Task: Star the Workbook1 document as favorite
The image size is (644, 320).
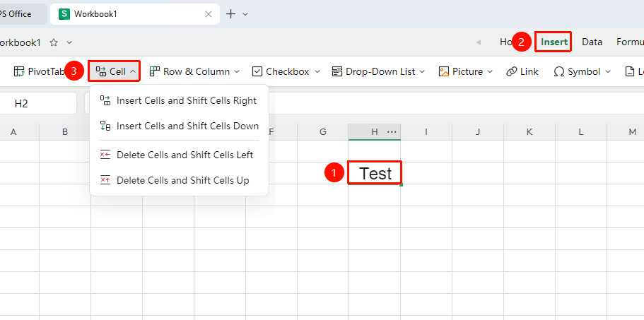Action: coord(54,42)
